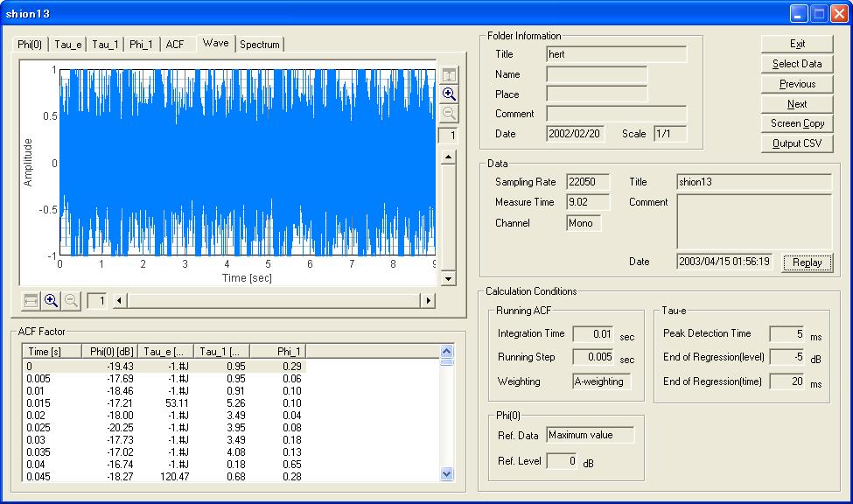Open the Tau_e tab
The width and height of the screenshot is (853, 504).
coord(67,45)
